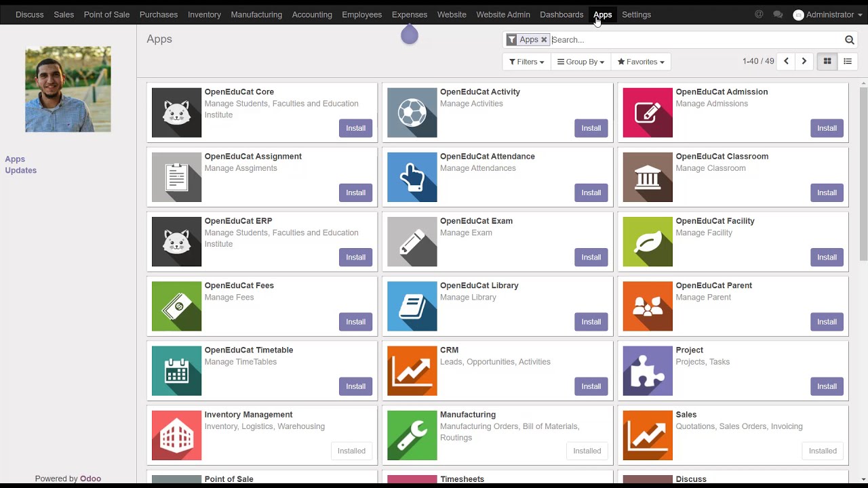The width and height of the screenshot is (868, 488).
Task: Go to previous page of apps
Action: pyautogui.click(x=786, y=62)
